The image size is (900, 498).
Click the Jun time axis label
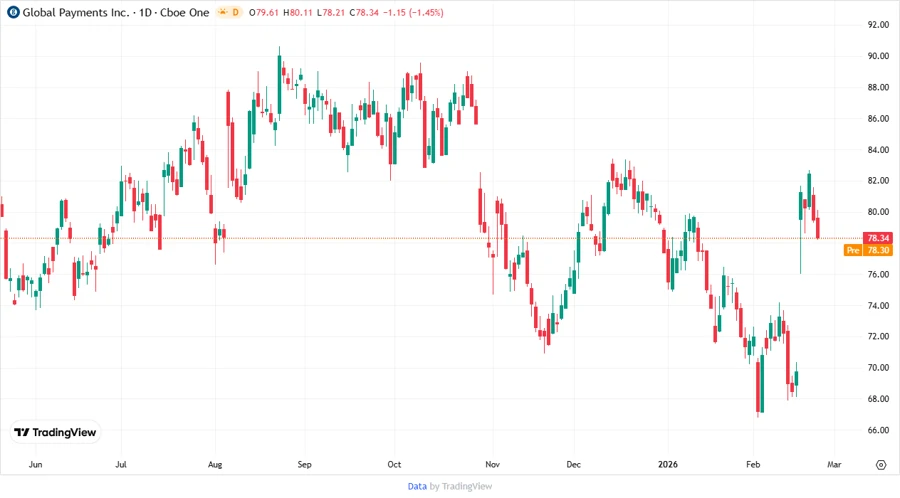click(36, 464)
